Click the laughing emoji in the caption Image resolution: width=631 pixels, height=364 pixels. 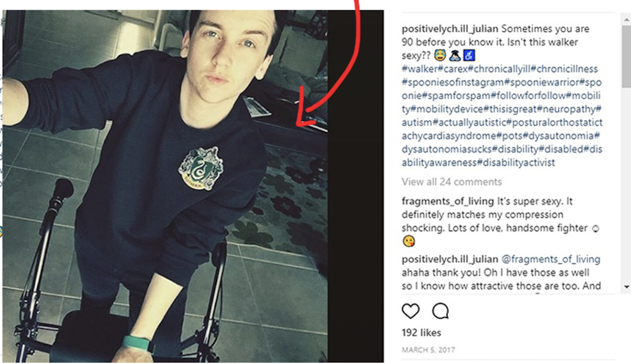[x=440, y=55]
